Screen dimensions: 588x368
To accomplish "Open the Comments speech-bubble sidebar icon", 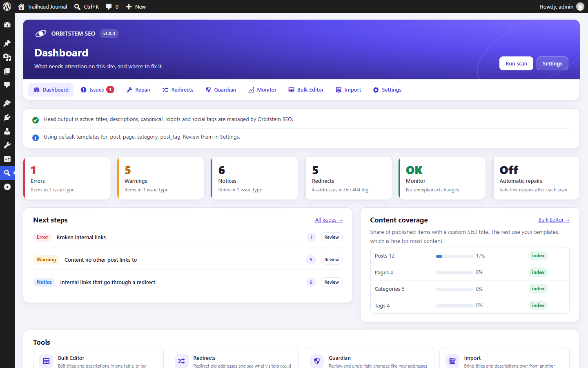I will pos(7,85).
